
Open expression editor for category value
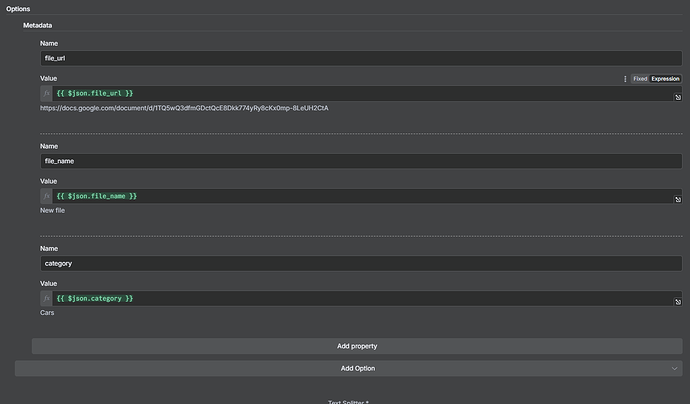(678, 302)
